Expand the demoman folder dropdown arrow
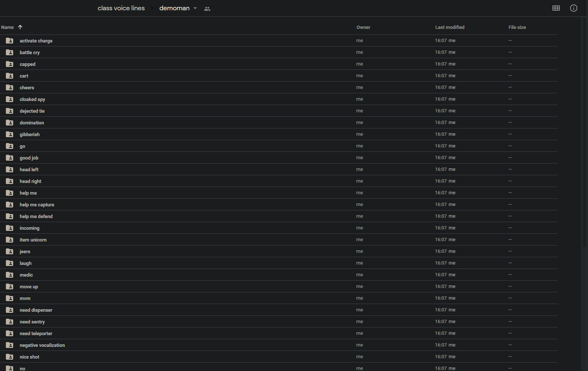 coord(195,8)
